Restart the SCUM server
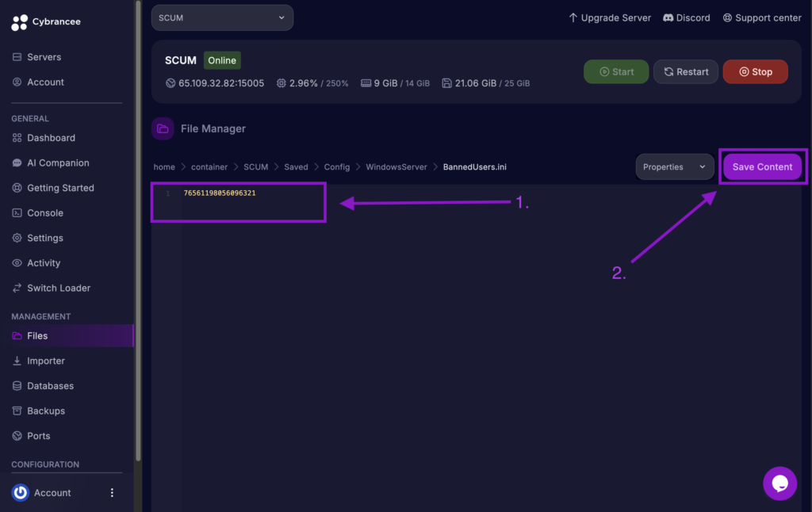Viewport: 812px width, 512px height. [x=685, y=71]
